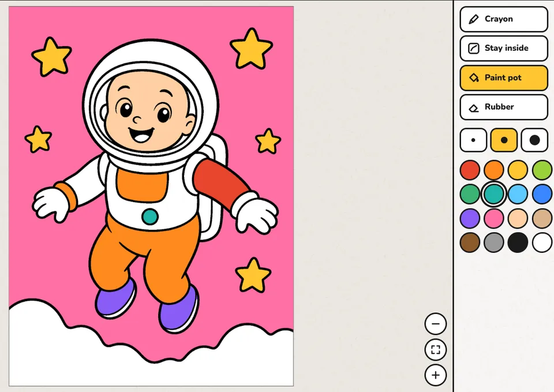Choose the gray color swatch
The width and height of the screenshot is (554, 392).
pyautogui.click(x=493, y=242)
